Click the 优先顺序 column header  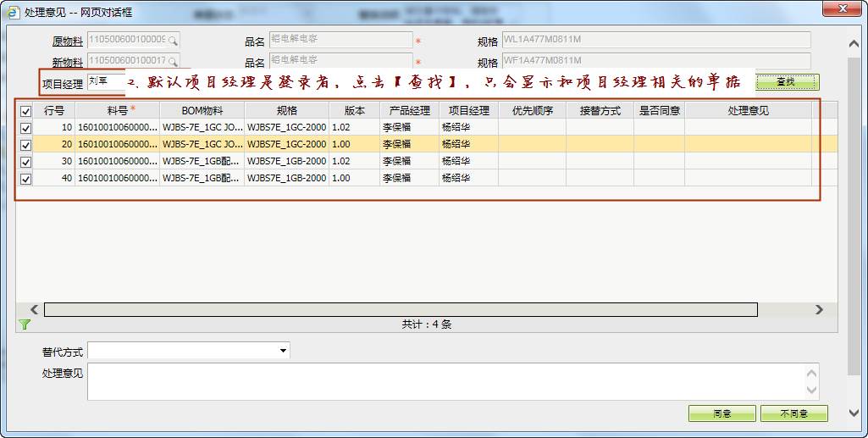(532, 110)
